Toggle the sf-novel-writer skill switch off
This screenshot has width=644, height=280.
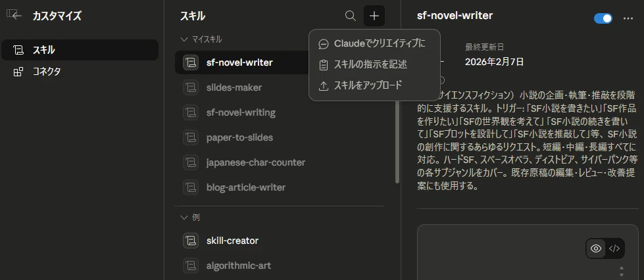[x=603, y=18]
